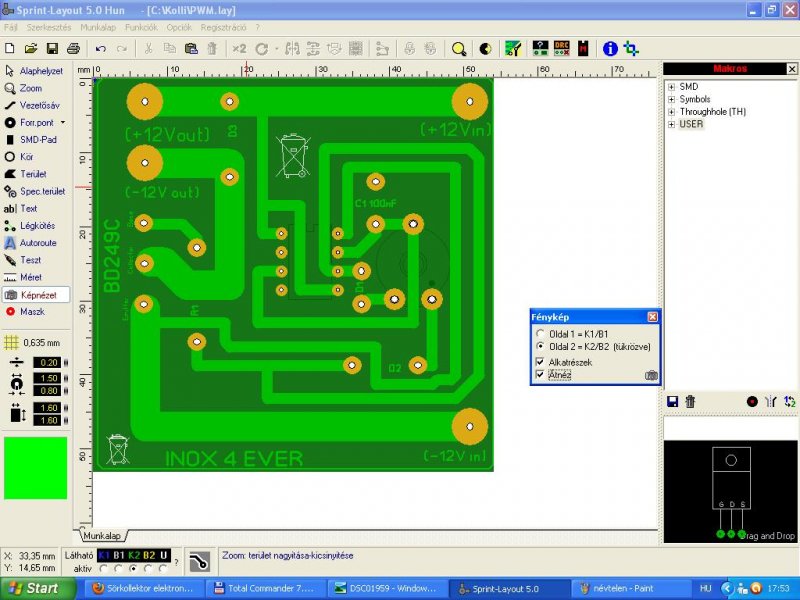This screenshot has width=800, height=600.
Task: Open the Opciók menu
Action: tap(179, 27)
